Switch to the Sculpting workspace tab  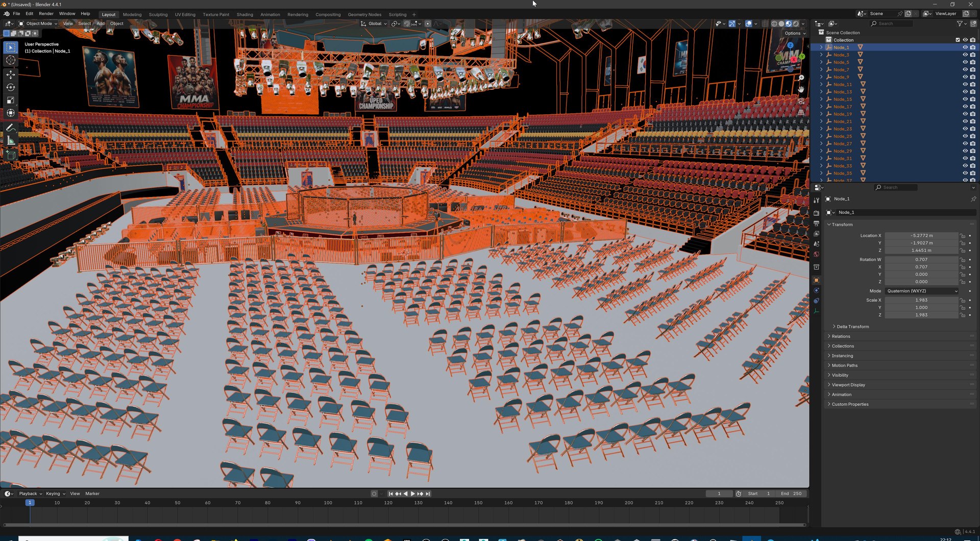click(158, 14)
